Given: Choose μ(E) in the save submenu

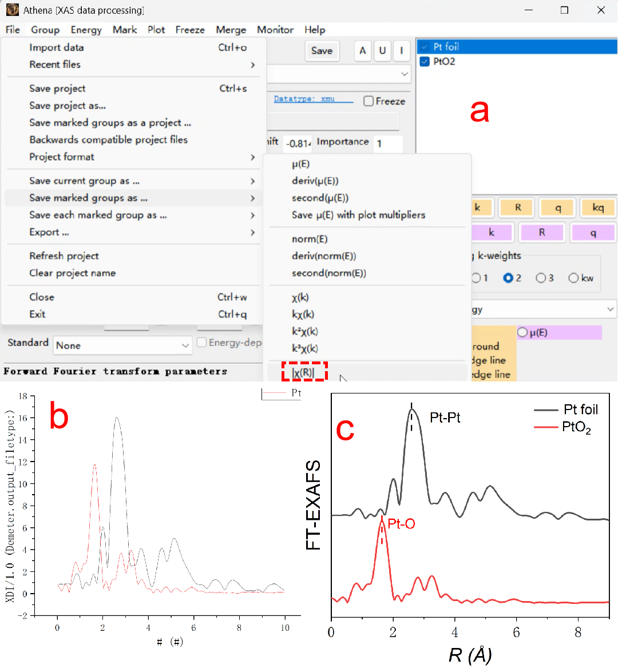Looking at the screenshot, I should (x=367, y=164).
